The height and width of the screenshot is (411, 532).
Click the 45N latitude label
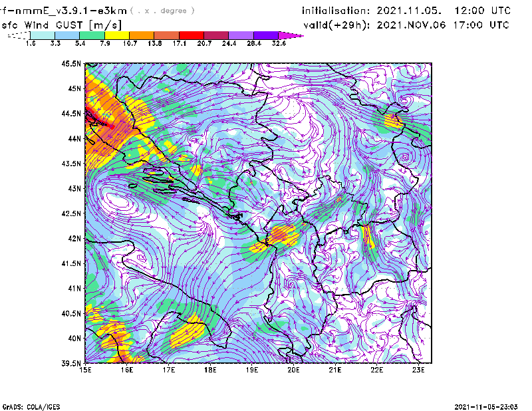pos(74,88)
